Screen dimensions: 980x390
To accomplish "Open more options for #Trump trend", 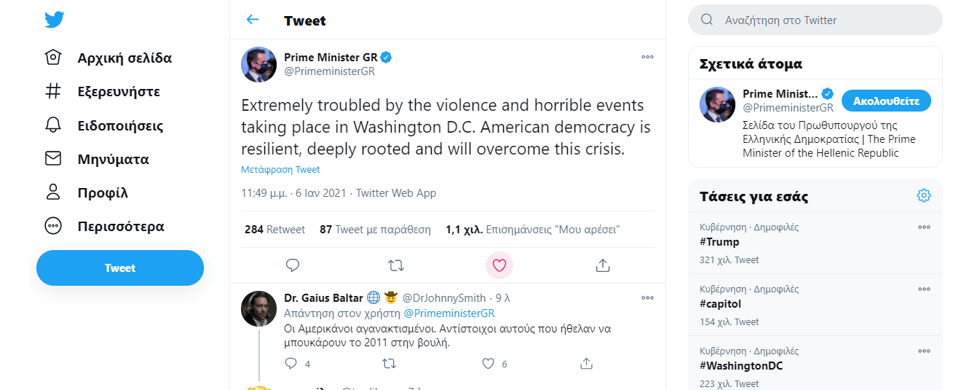I will (x=924, y=227).
